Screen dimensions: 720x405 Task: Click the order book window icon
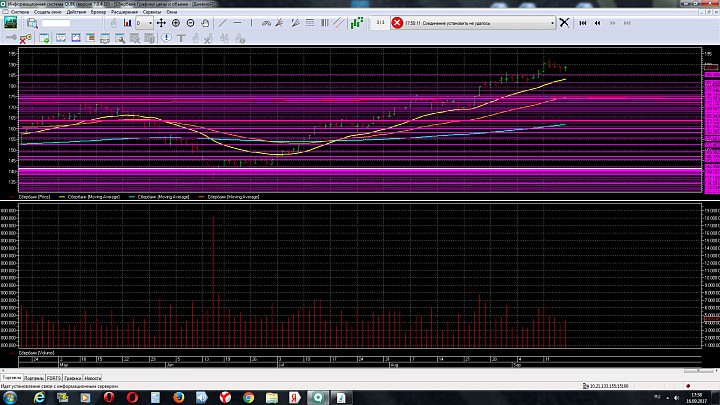click(x=90, y=38)
